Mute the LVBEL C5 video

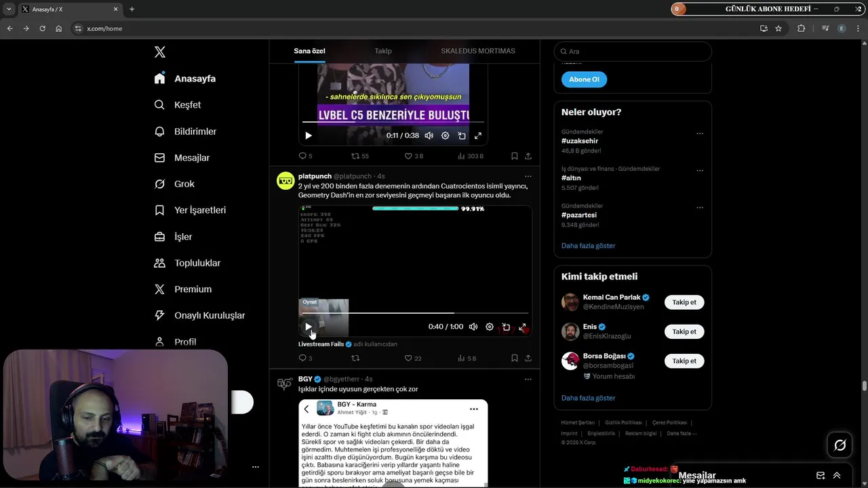pyautogui.click(x=429, y=136)
